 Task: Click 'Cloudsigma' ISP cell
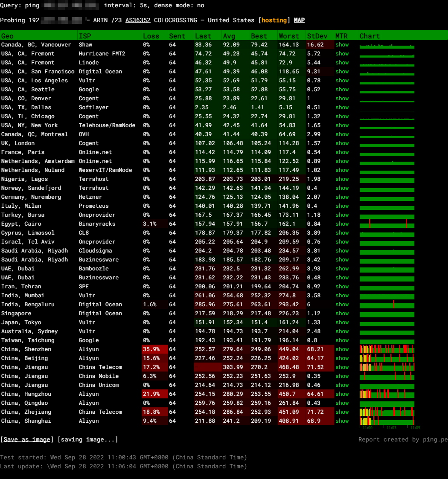(95, 250)
